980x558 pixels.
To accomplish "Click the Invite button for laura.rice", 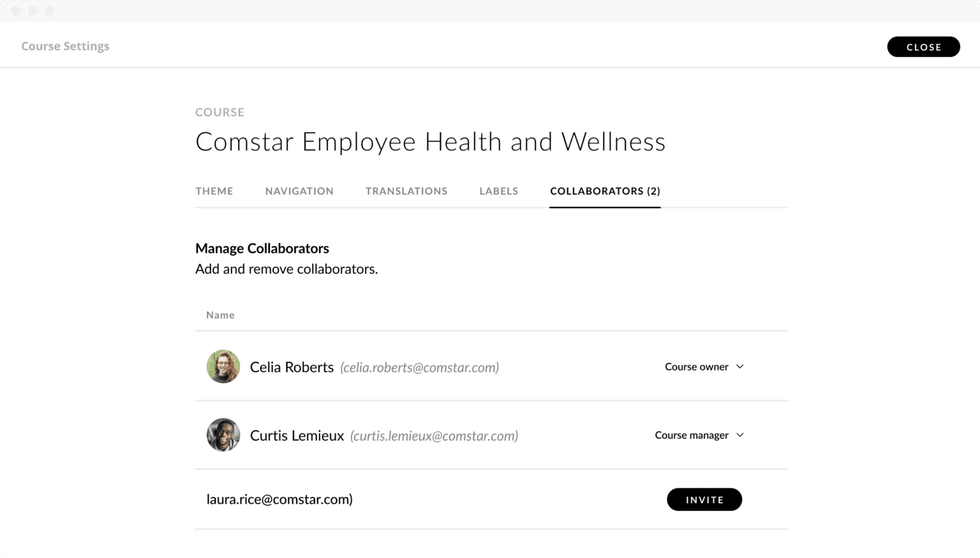I will pyautogui.click(x=704, y=499).
